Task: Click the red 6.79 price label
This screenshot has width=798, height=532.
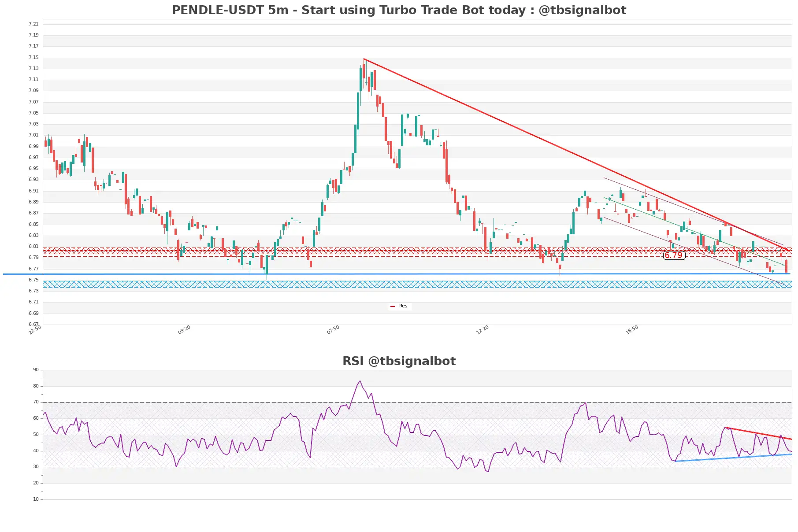Action: coord(674,255)
